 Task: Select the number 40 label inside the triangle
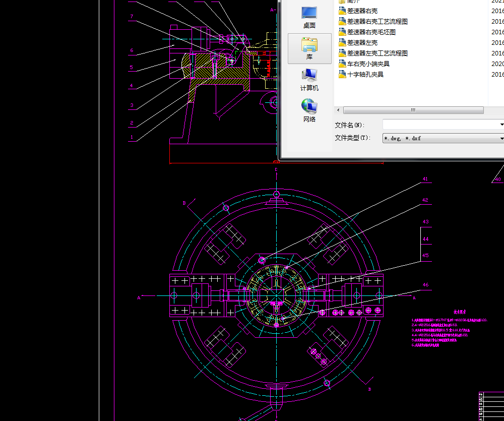tap(498, 179)
